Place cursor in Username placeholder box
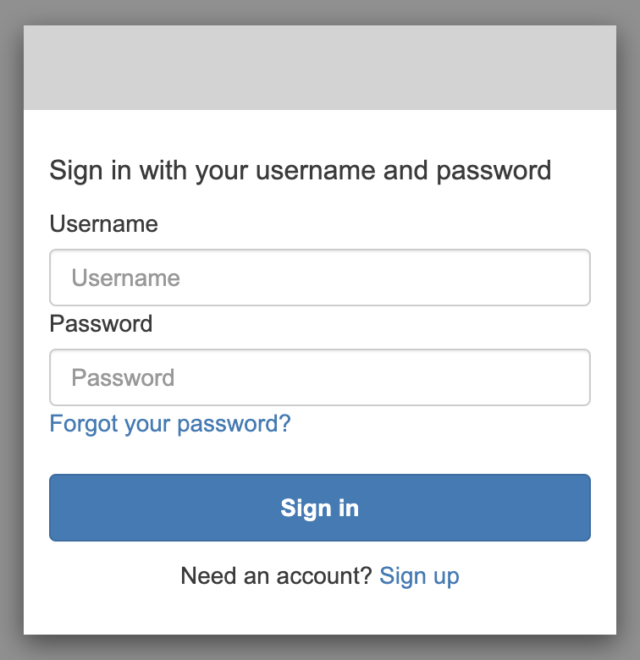 pos(320,277)
